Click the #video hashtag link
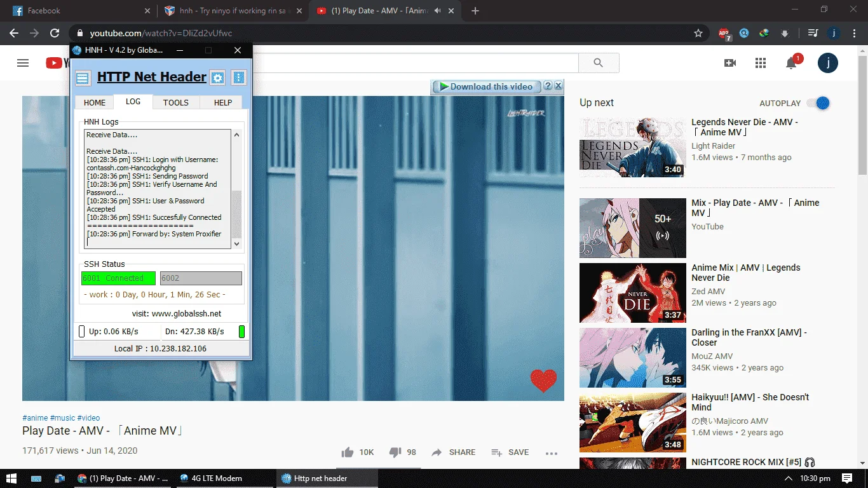This screenshot has width=868, height=488. [x=89, y=417]
